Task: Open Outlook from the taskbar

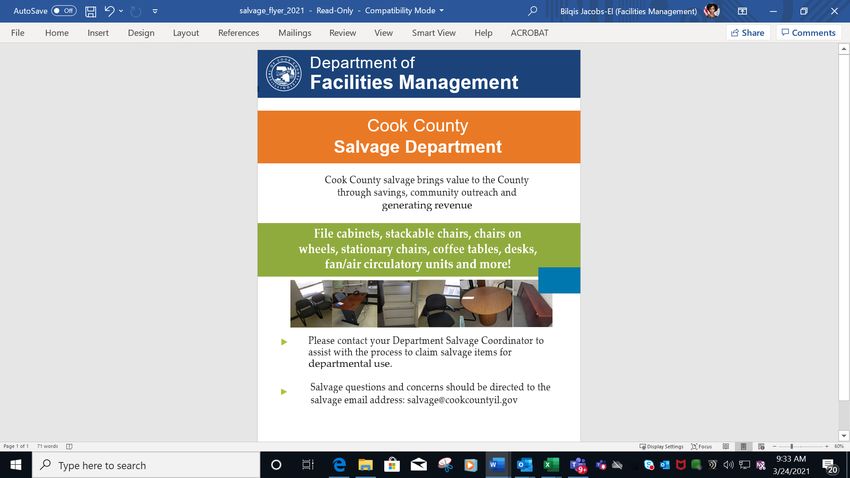Action: click(524, 465)
